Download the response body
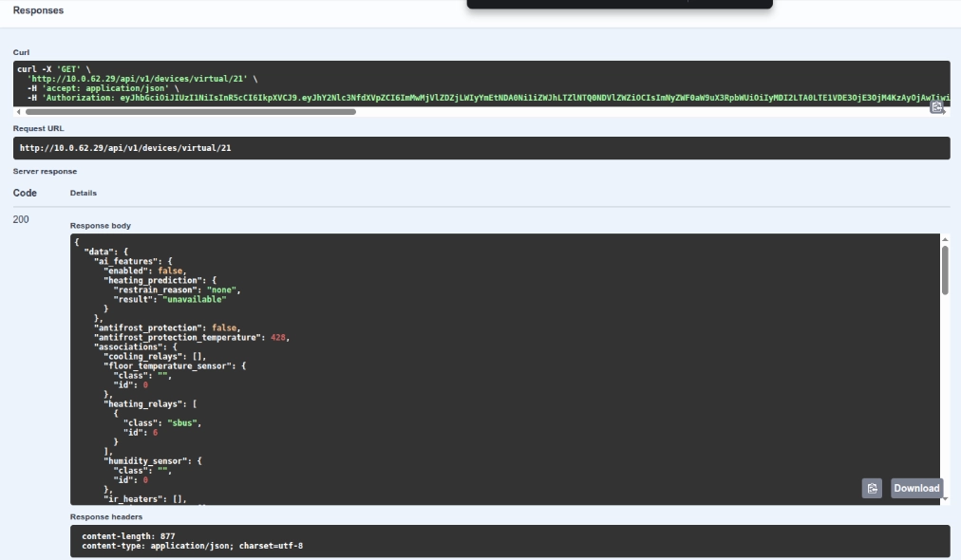 tap(916, 488)
